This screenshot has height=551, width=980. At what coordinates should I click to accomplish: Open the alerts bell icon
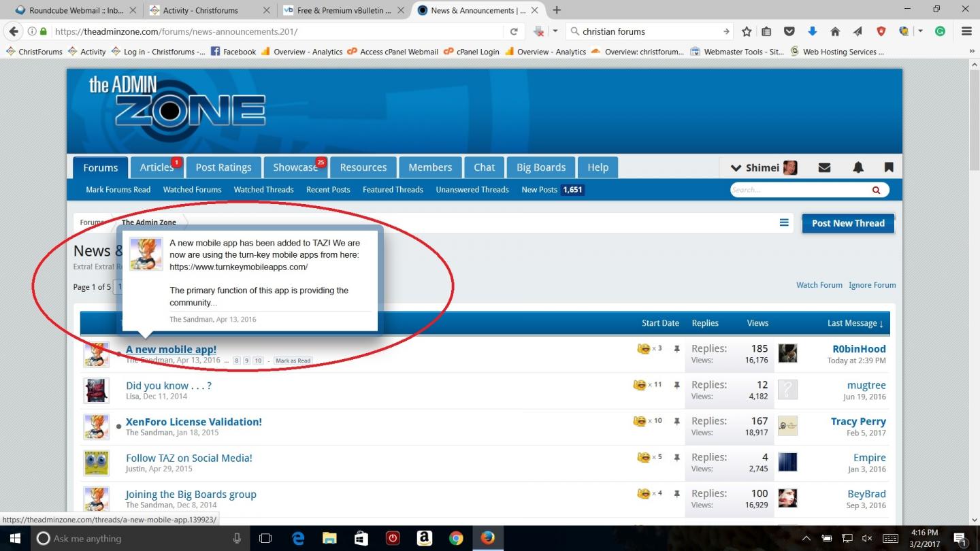click(858, 167)
